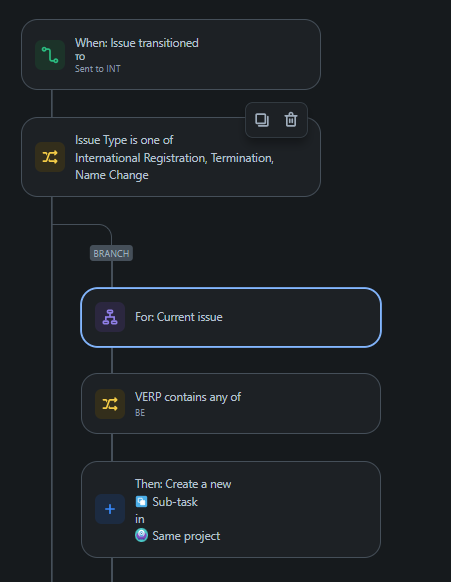
Task: Open the VERP contains any of condition
Action: (231, 403)
